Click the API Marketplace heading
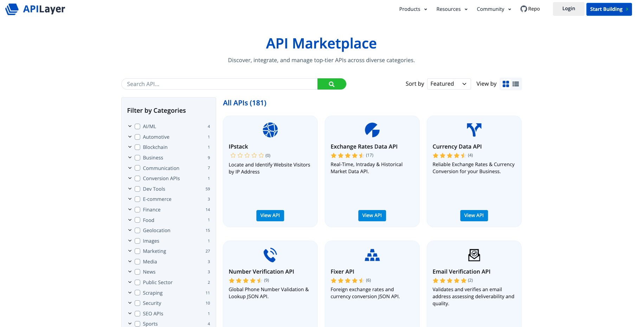This screenshot has width=644, height=327. [321, 44]
